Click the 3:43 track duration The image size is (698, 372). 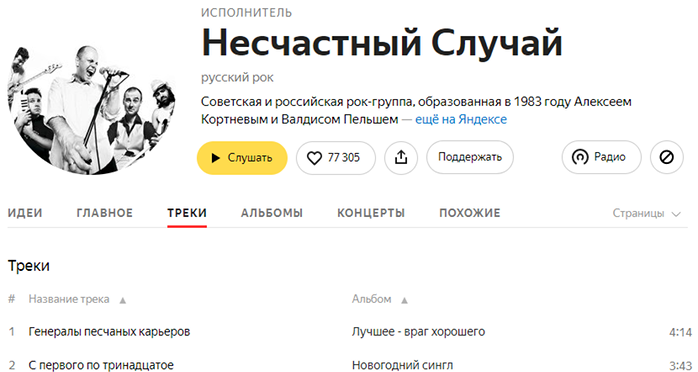[681, 366]
